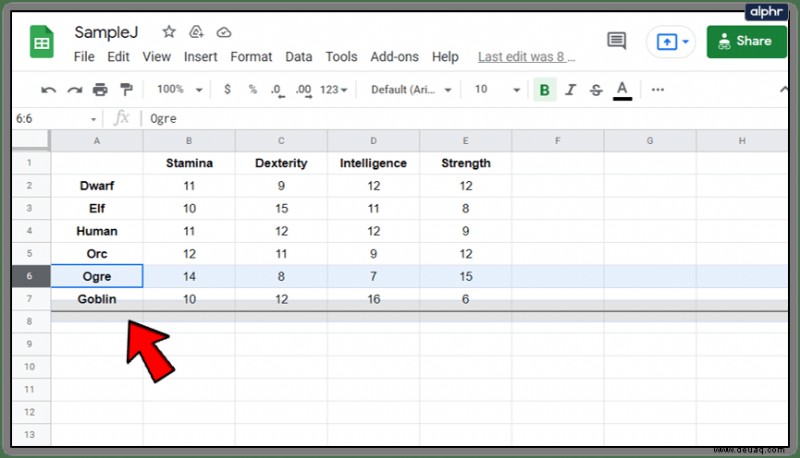800x458 pixels.
Task: Open the Data menu
Action: pos(298,57)
